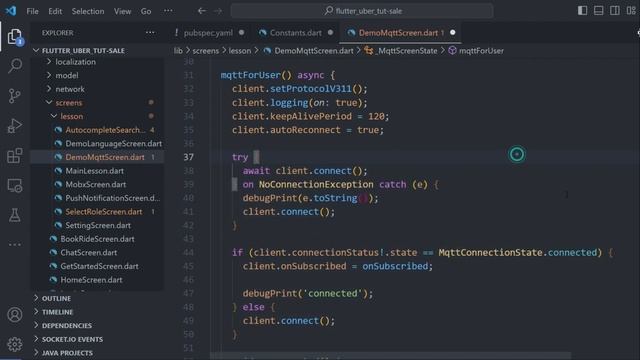This screenshot has height=360, width=640.
Task: Click lib in the breadcrumb path
Action: click(178, 51)
